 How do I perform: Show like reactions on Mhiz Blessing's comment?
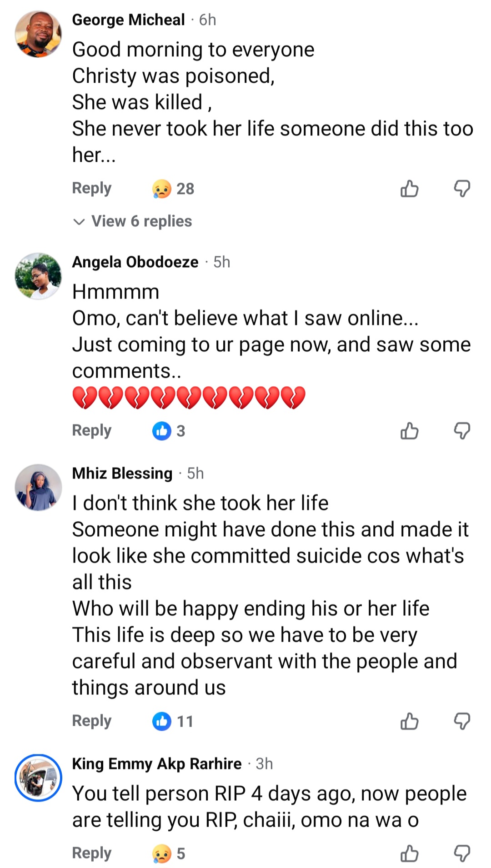[x=173, y=721]
